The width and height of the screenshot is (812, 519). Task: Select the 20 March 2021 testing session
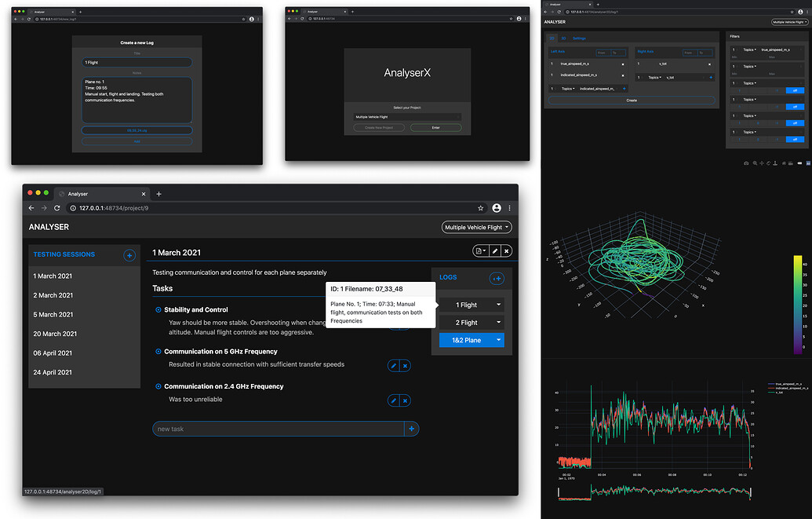(55, 334)
